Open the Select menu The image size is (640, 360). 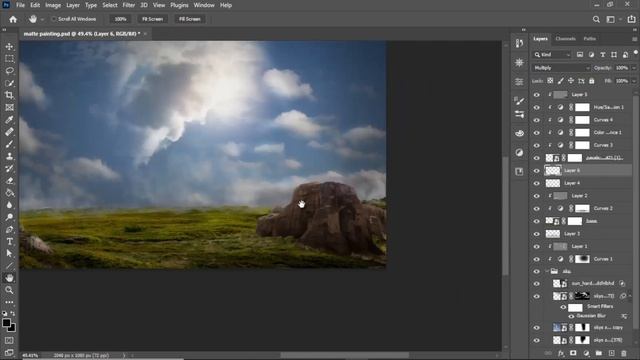(110, 5)
